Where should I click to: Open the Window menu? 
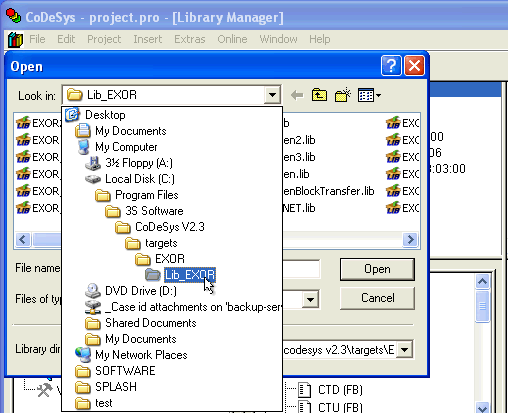pyautogui.click(x=278, y=39)
